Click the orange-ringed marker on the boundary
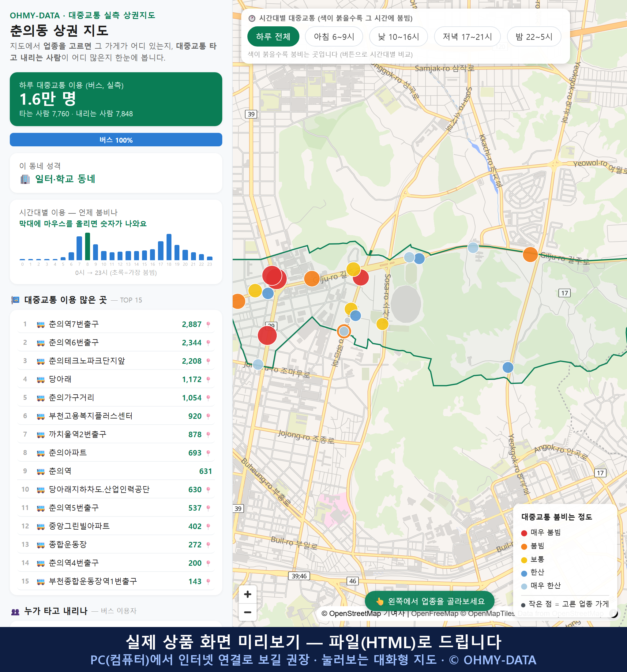This screenshot has height=672, width=627. coord(344,331)
